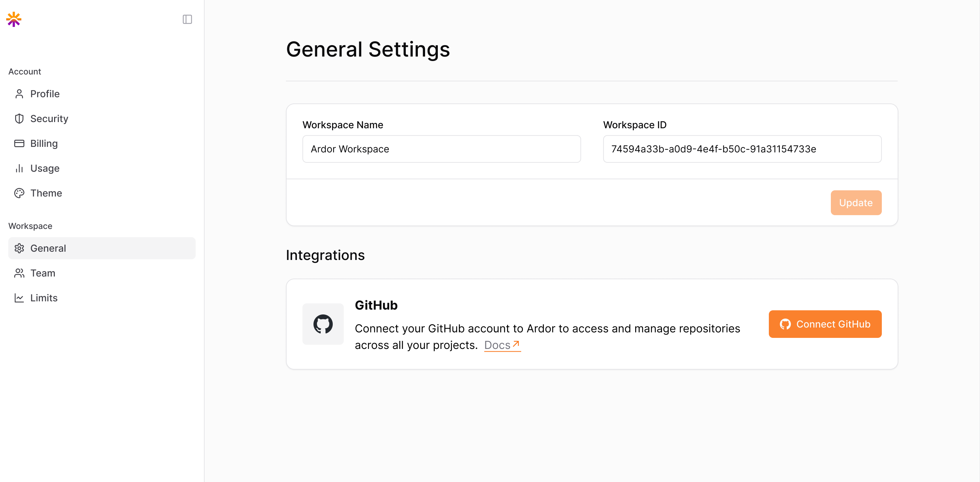
Task: Select Limits under Workspace
Action: point(43,298)
